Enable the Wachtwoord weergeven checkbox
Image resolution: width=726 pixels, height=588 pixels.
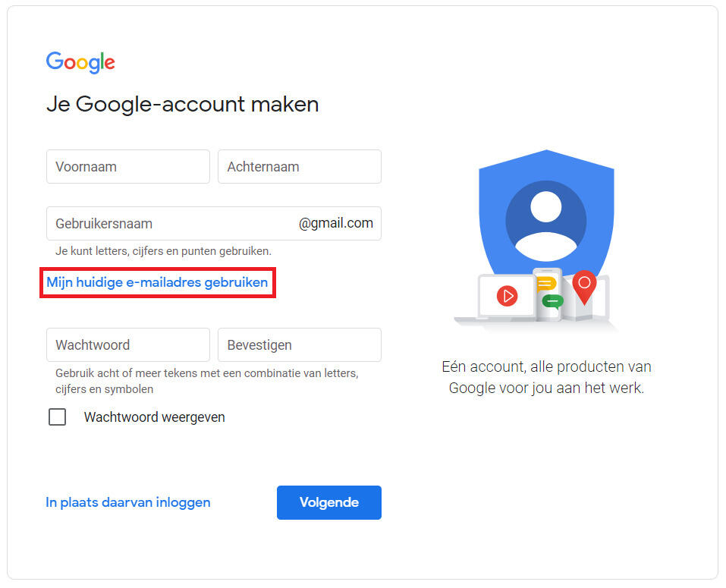tap(57, 417)
